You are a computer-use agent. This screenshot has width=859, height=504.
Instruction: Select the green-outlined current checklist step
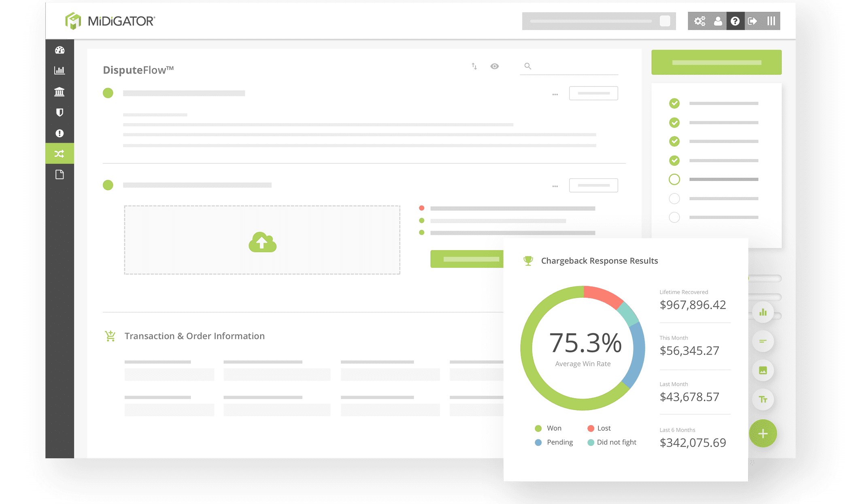674,179
